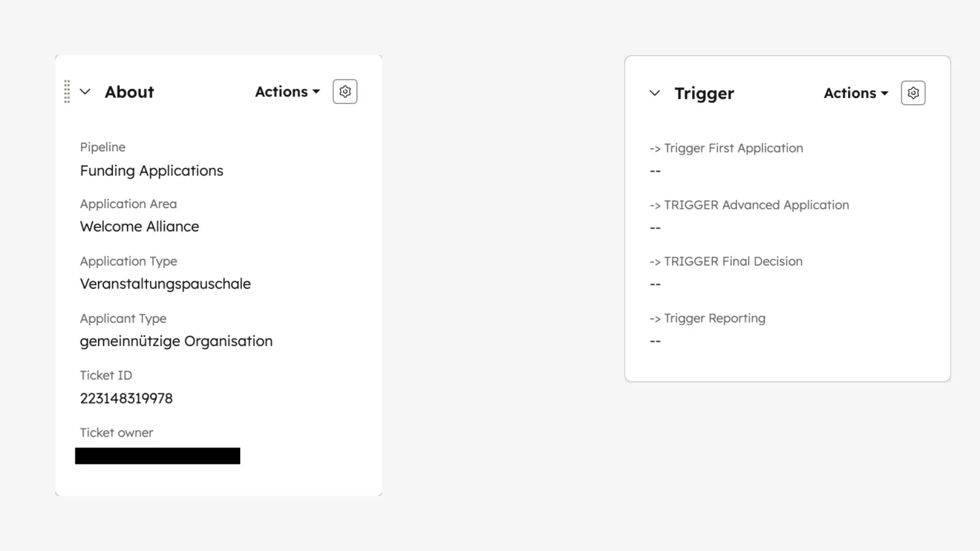The height and width of the screenshot is (551, 980).
Task: Click the arrow icon before Trigger Reporting
Action: 655,318
